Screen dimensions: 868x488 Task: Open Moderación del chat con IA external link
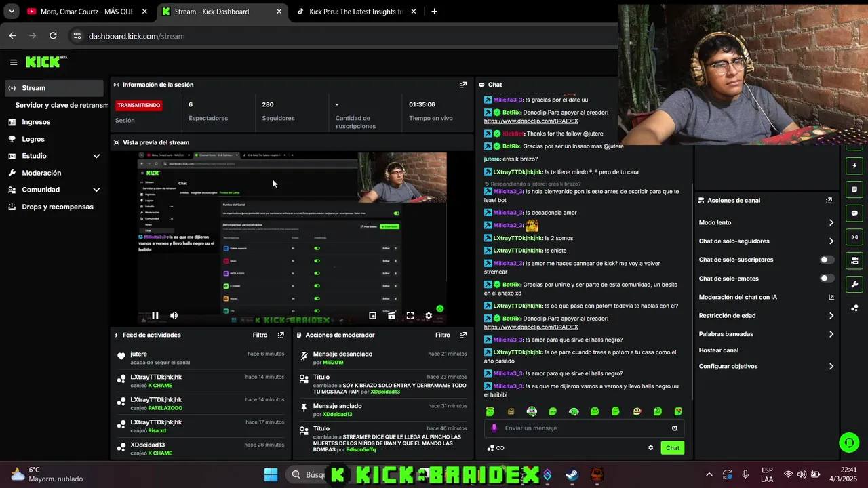831,298
